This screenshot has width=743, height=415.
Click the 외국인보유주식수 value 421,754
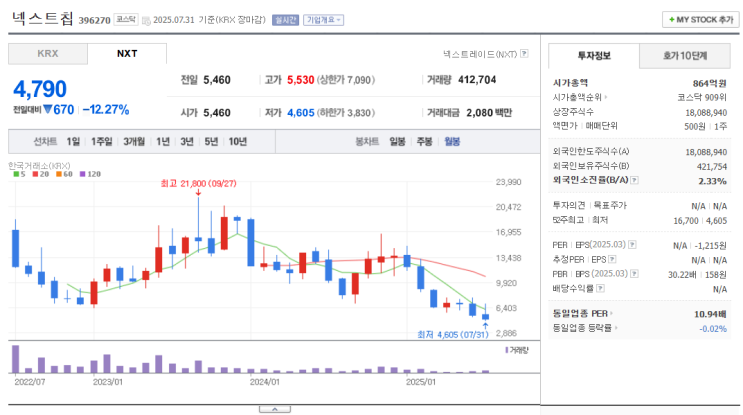(712, 167)
